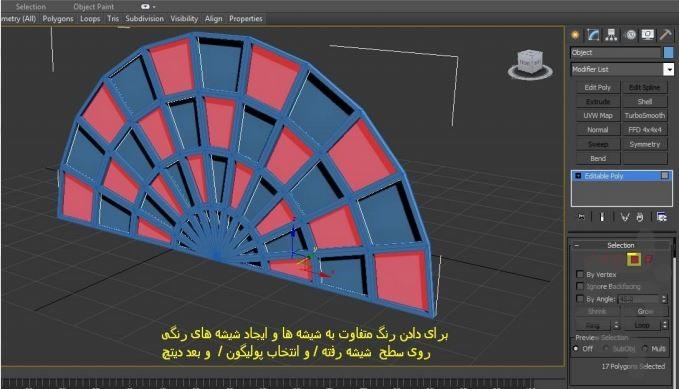Click the UVW Map modifier button
The image size is (679, 389).
point(598,116)
